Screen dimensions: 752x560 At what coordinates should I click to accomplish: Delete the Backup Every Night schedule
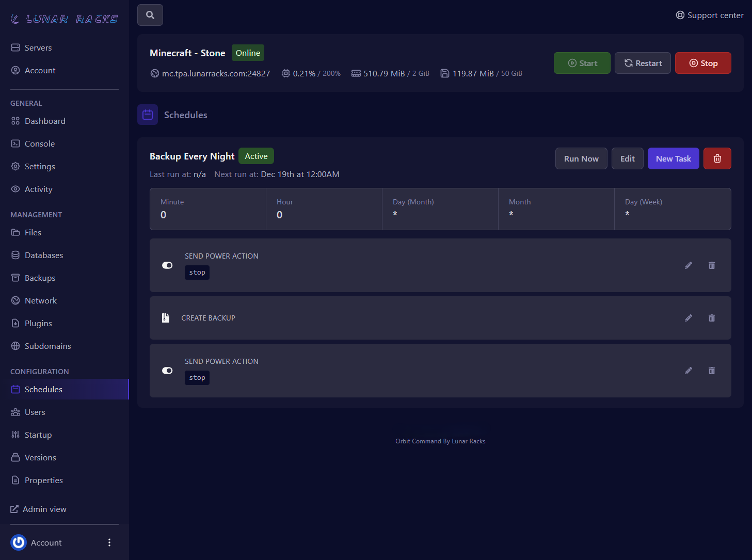[717, 158]
